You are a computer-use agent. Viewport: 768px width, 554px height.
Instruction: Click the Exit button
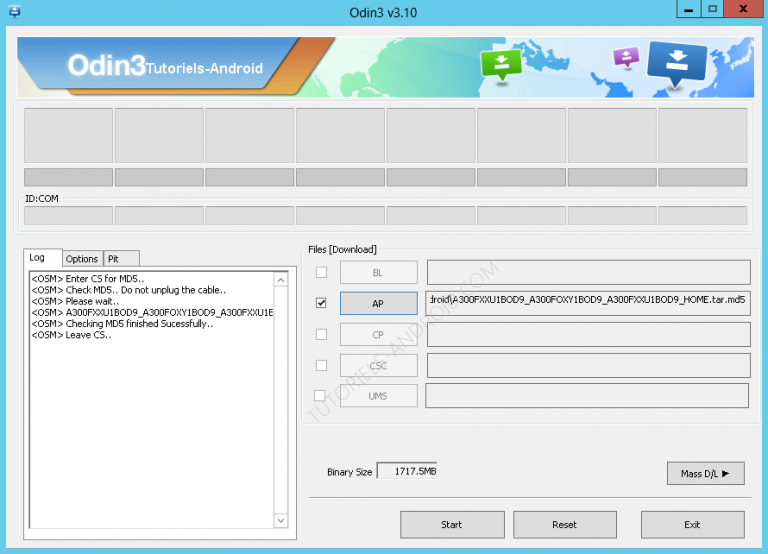tap(693, 525)
